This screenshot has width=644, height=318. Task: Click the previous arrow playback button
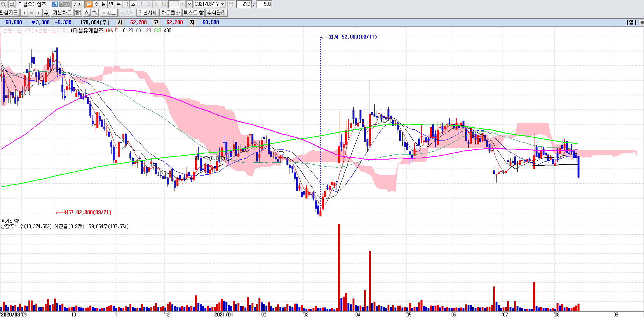[x=24, y=13]
